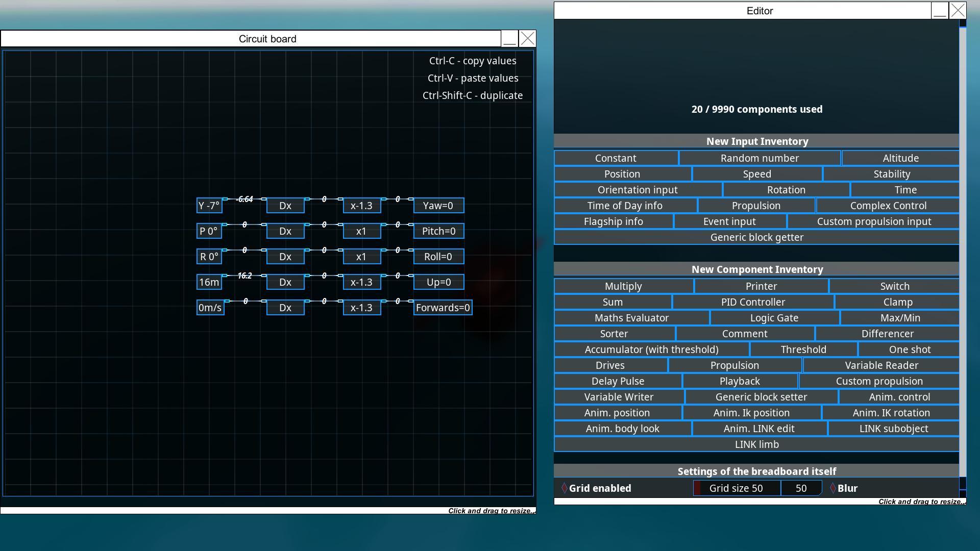Image resolution: width=980 pixels, height=551 pixels.
Task: Select the 'R 0°' roll input node
Action: point(209,257)
